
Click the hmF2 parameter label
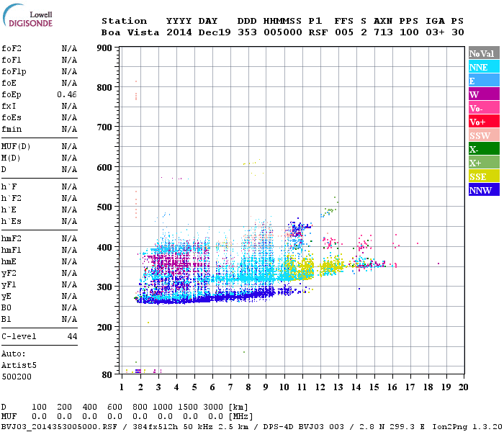pyautogui.click(x=12, y=239)
